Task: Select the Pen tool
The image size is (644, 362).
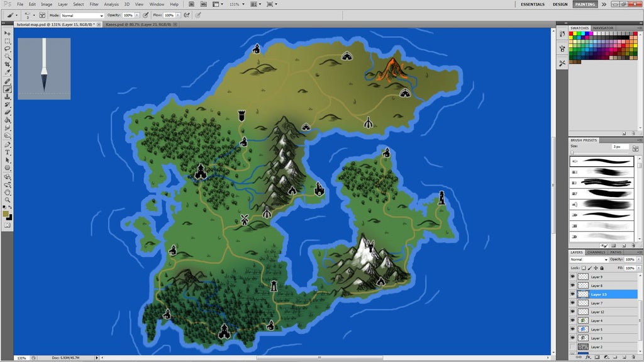Action: (8, 145)
